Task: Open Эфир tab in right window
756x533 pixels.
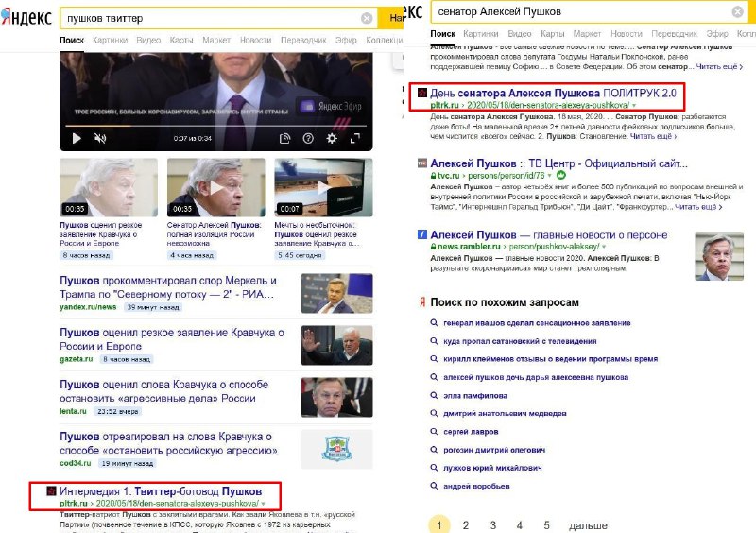Action: 717,34
